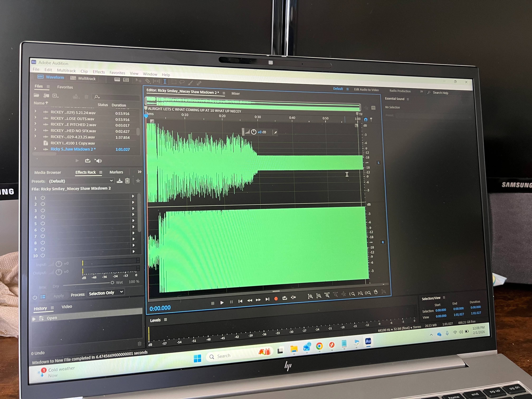Toggle power for effect slot 1
This screenshot has width=532, height=399.
43,198
